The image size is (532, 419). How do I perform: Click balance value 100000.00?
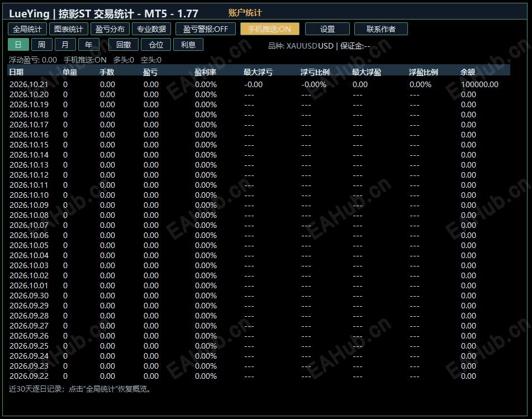[x=479, y=84]
